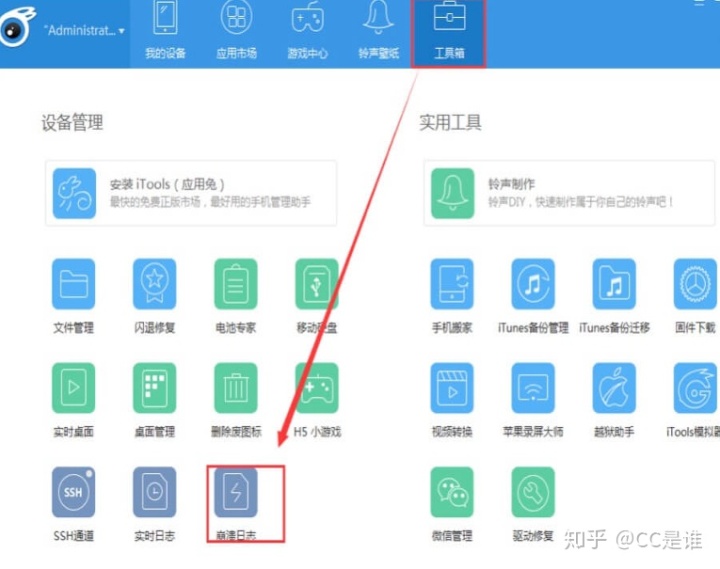Viewport: 720px width, 569px height.
Task: Open 崩溃日志 crash log tool
Action: (236, 492)
